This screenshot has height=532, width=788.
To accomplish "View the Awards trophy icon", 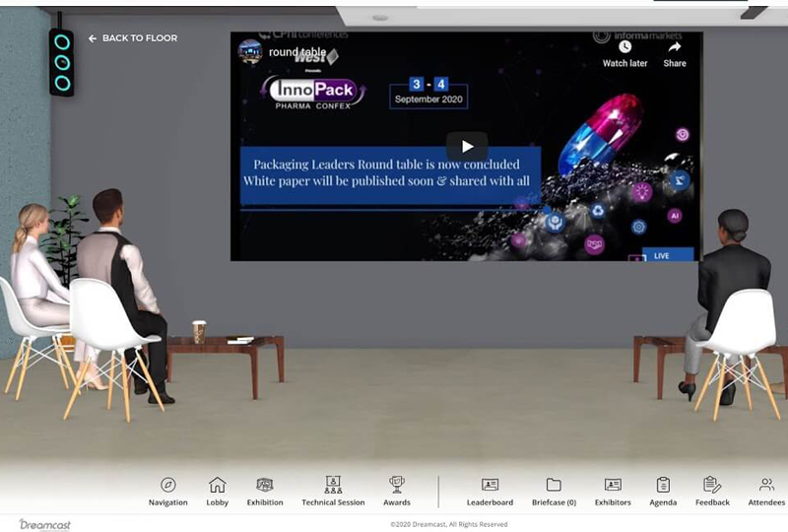I will click(x=397, y=485).
